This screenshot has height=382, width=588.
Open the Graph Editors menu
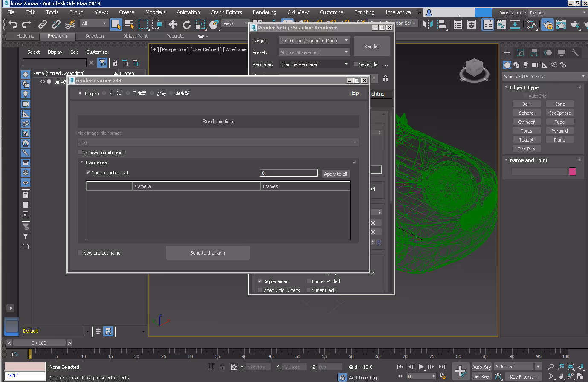point(226,12)
